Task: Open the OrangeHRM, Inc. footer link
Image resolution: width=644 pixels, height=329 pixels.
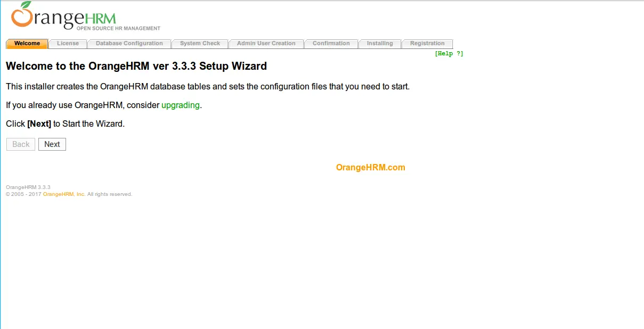Action: click(64, 194)
